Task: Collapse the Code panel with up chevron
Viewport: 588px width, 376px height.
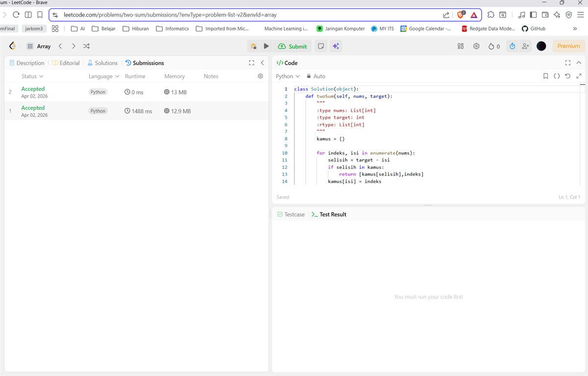Action: (x=579, y=63)
